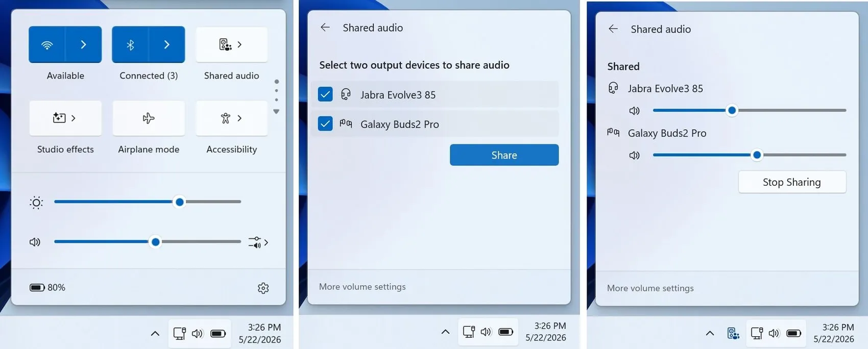Viewport: 868px width, 349px height.
Task: Mute the Galaxy Buds2 Pro speaker icon
Action: (x=634, y=155)
